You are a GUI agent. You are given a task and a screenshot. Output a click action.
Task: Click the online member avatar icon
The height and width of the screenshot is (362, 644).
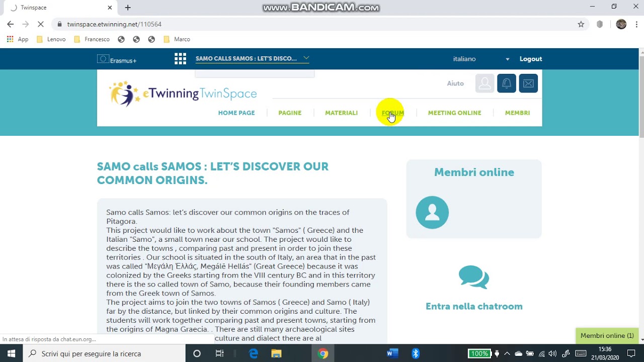tap(432, 212)
